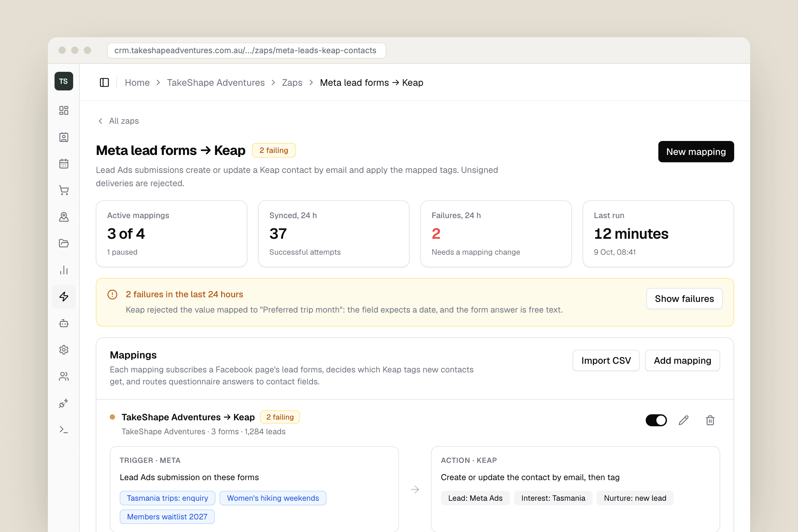Open the terminal console icon in sidebar
Image resolution: width=798 pixels, height=532 pixels.
point(64,430)
